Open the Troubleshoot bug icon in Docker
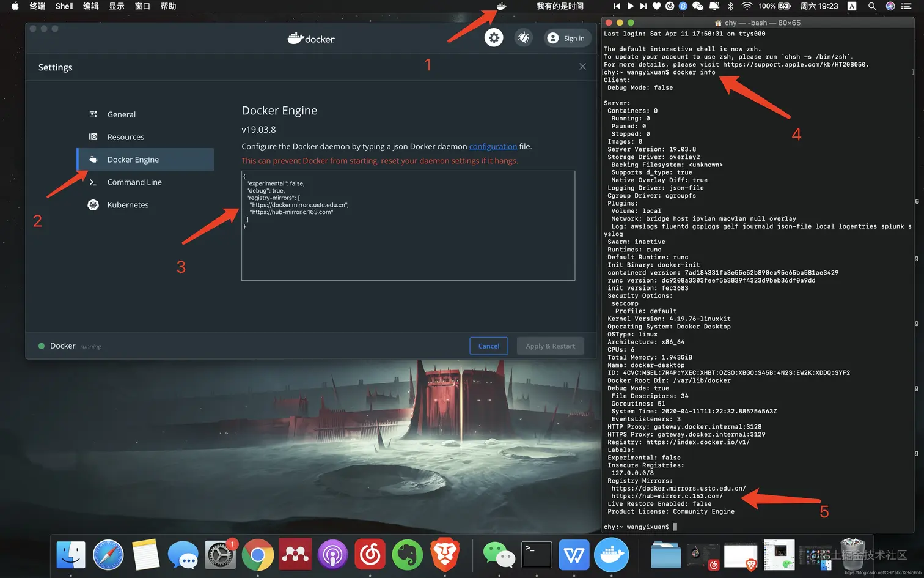The width and height of the screenshot is (924, 578). point(524,38)
